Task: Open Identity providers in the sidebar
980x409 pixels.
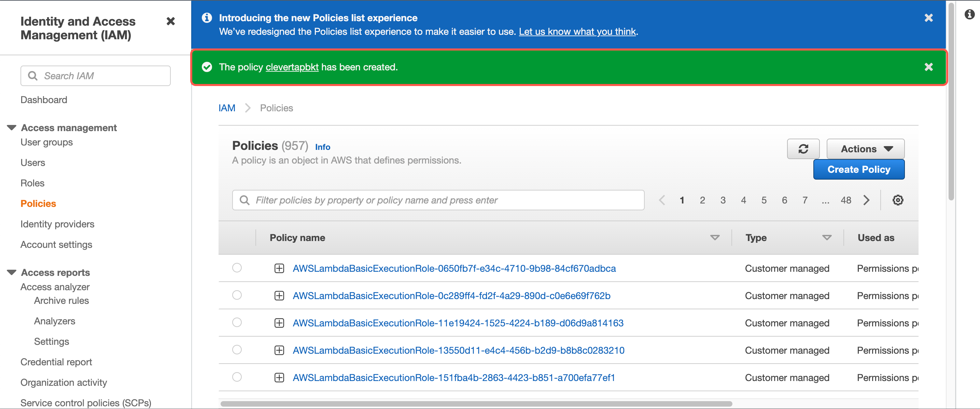Action: pyautogui.click(x=57, y=224)
